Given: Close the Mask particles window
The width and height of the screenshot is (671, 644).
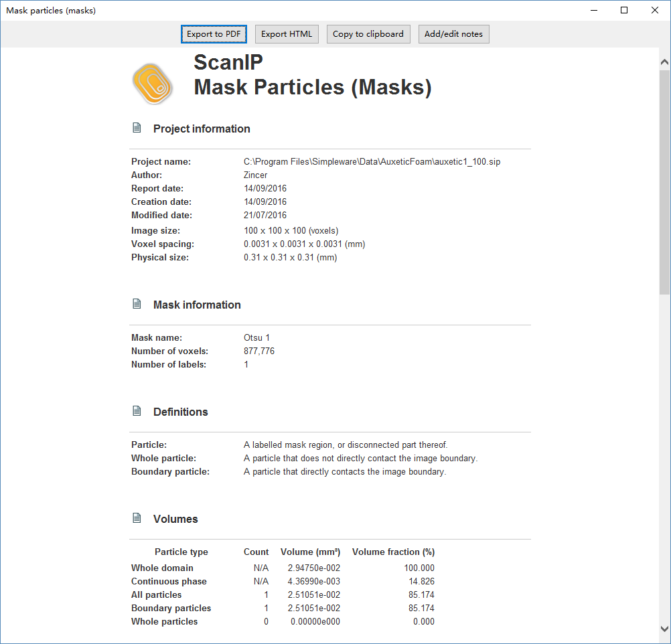Looking at the screenshot, I should click(x=655, y=10).
